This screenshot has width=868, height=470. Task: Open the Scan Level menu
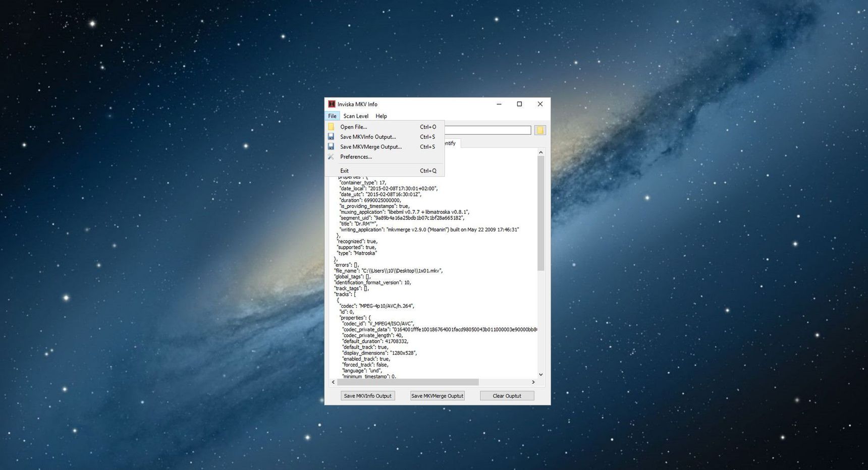(x=356, y=116)
